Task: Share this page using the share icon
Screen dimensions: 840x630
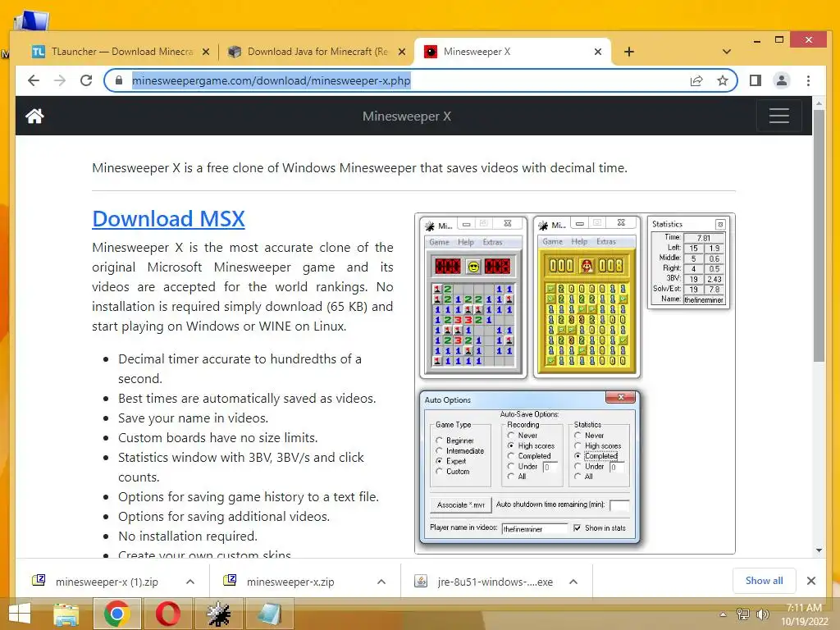Action: point(696,80)
